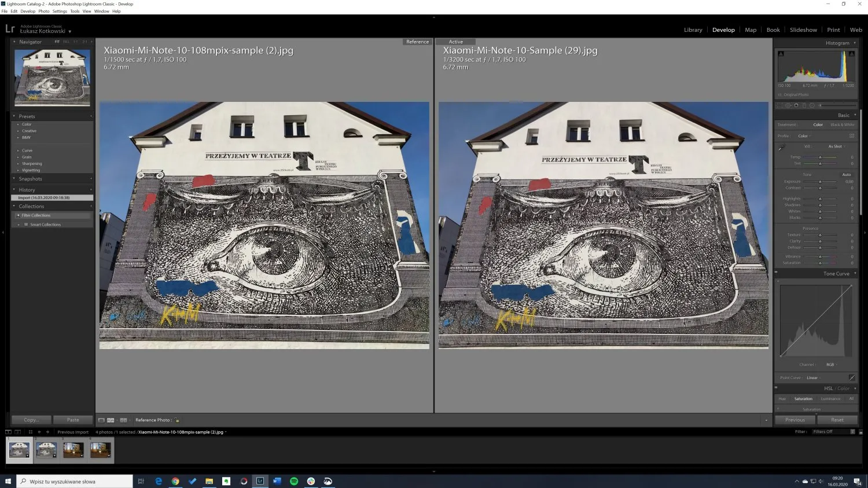Open Spotify from the Windows taskbar
Screen dimensions: 868x488
(294, 481)
